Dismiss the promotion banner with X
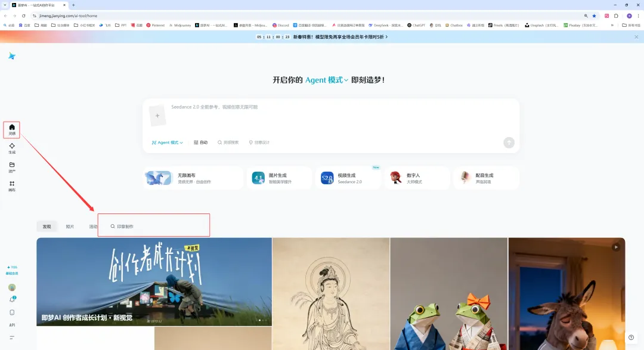This screenshot has height=350, width=644. point(636,37)
